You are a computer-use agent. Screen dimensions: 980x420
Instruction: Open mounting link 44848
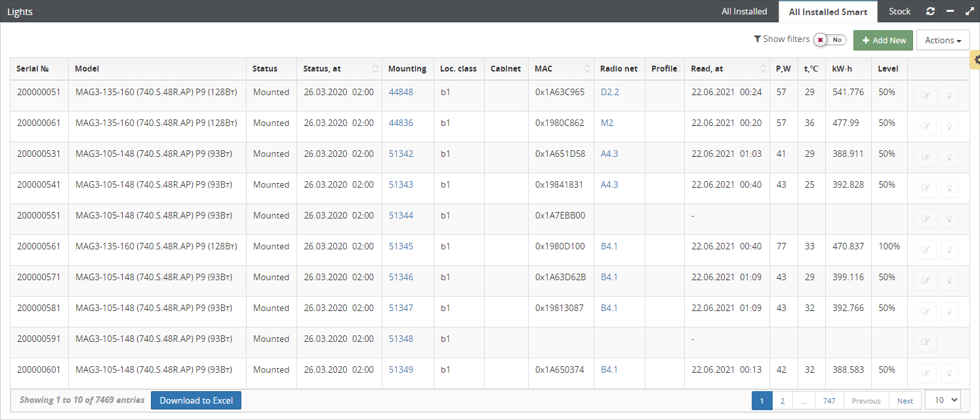(401, 93)
